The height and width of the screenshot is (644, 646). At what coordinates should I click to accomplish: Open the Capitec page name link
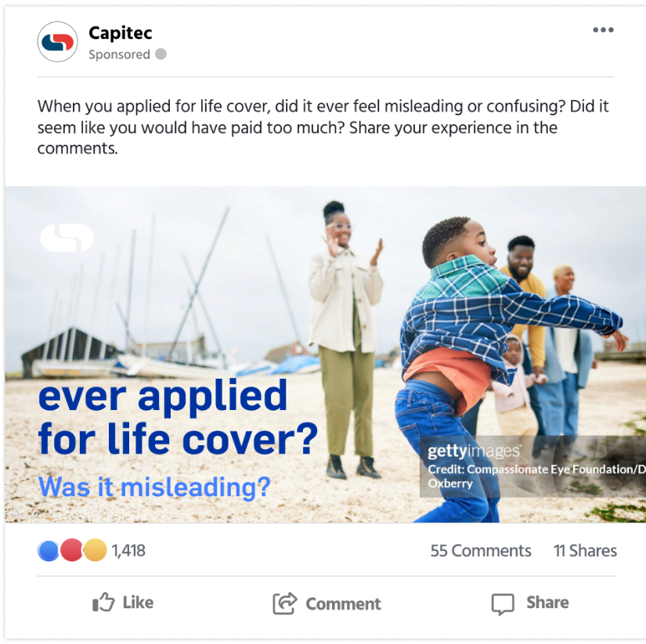click(121, 33)
